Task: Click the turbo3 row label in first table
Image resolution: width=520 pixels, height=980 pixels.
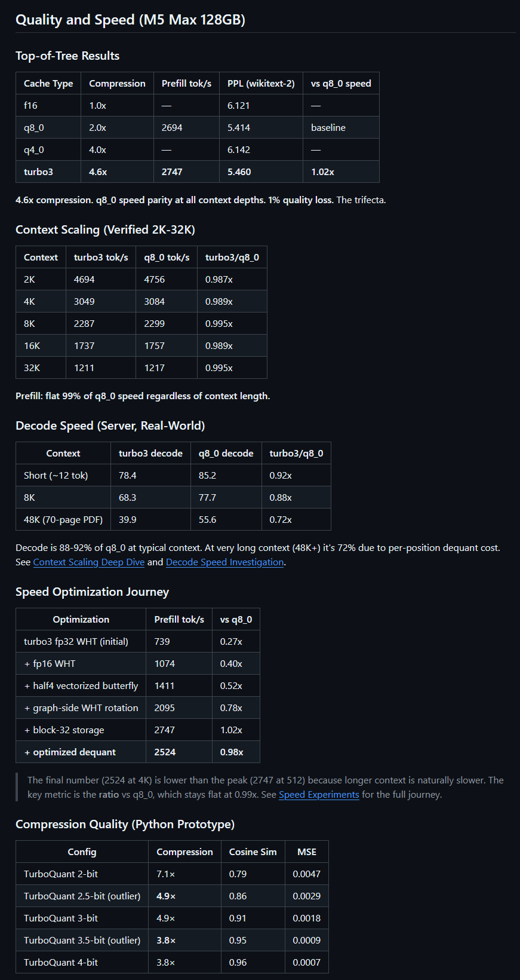Action: (x=38, y=172)
